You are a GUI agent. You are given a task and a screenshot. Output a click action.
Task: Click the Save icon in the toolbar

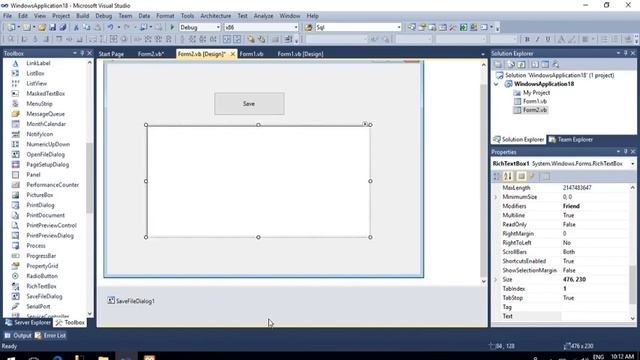53,27
